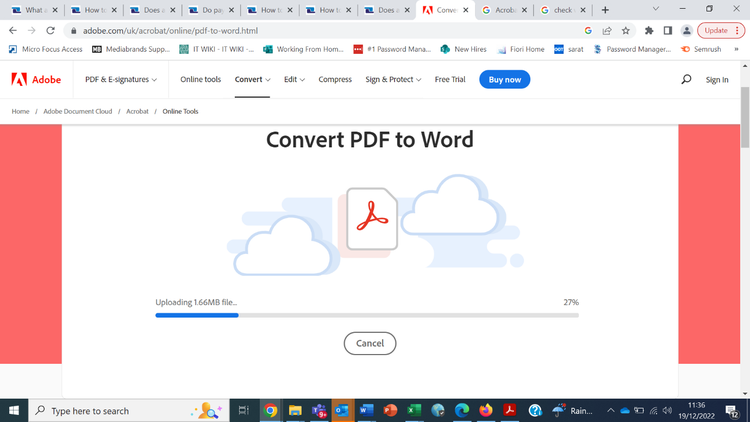
Task: Switch to the 'check' Google tab
Action: [562, 10]
